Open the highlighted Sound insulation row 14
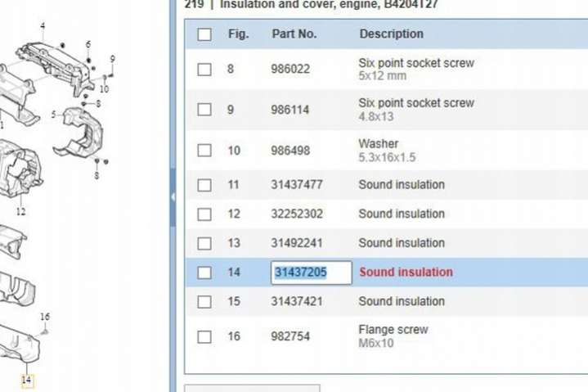Screen dimensions: 588x392 [406, 273]
